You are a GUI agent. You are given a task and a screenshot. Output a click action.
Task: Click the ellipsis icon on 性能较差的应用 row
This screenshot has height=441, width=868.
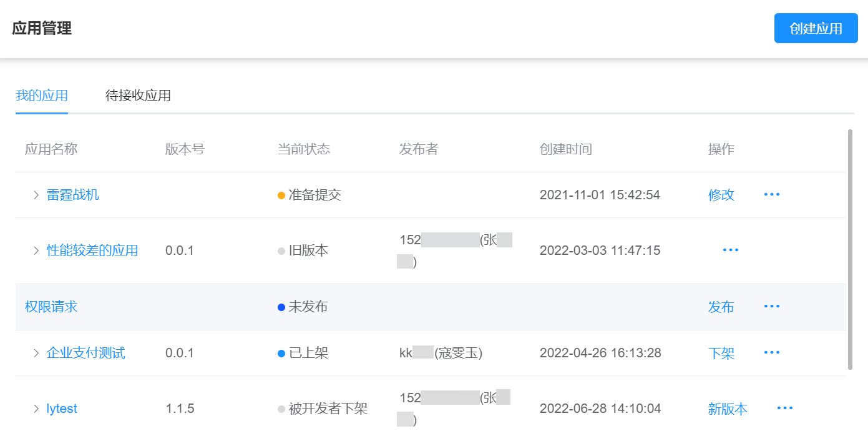tap(730, 250)
